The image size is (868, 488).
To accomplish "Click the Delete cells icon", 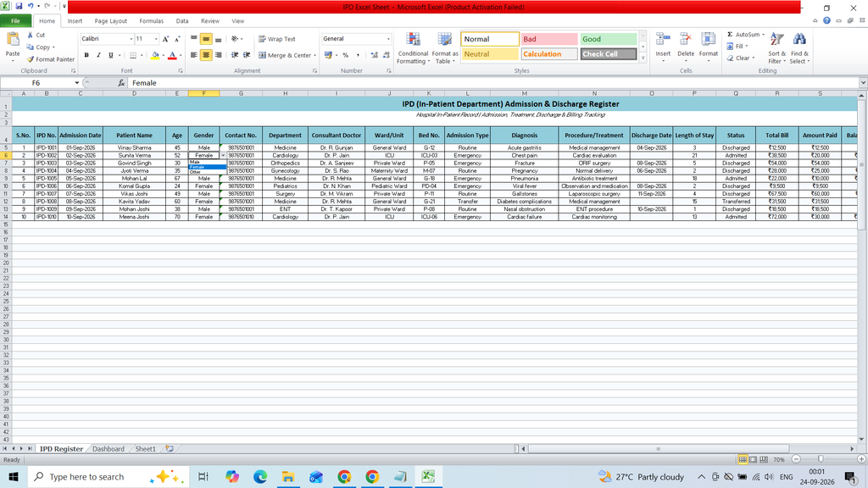I will tap(685, 40).
